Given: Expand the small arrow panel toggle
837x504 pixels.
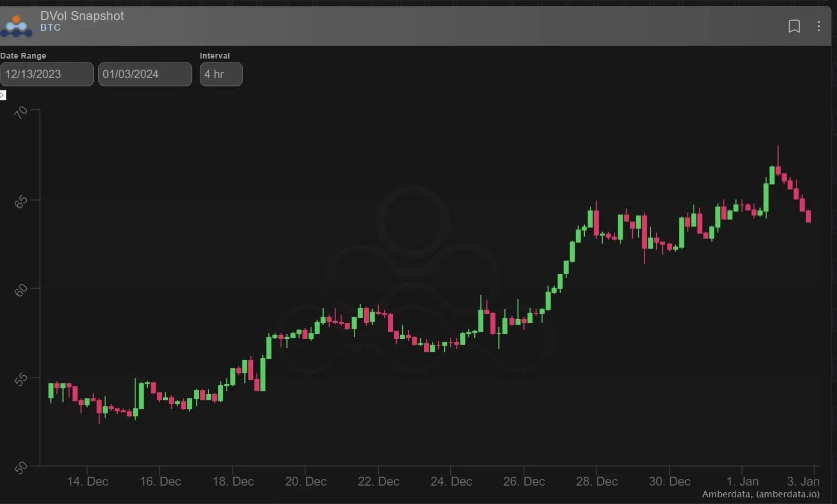Looking at the screenshot, I should point(2,95).
